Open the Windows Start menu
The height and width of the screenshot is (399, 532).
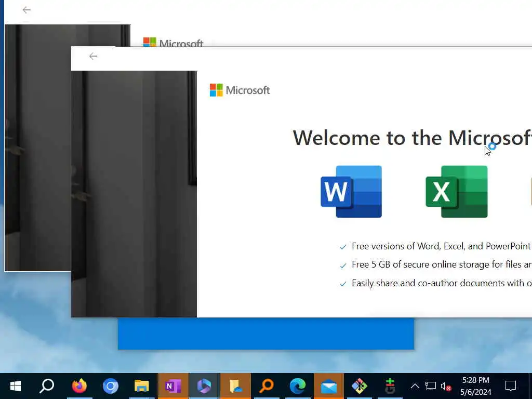16,386
